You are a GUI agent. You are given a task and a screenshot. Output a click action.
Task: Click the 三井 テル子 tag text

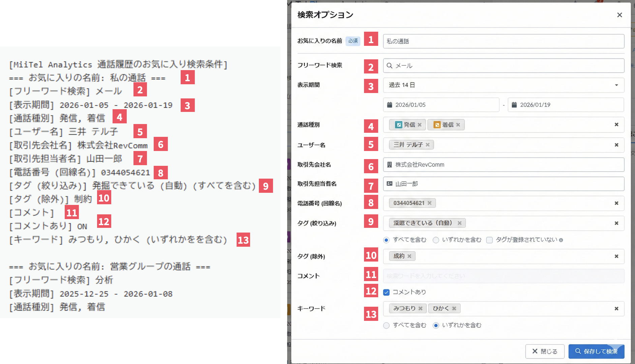pyautogui.click(x=408, y=145)
